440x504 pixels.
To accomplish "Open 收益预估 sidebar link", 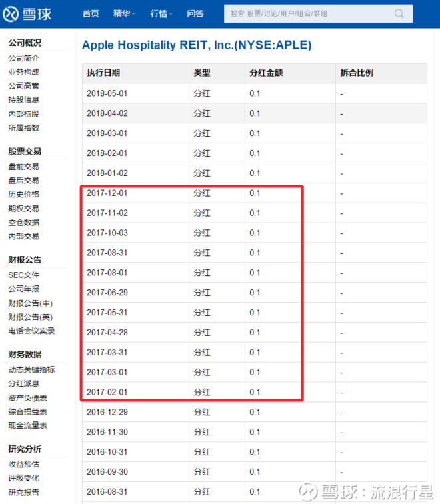I will tap(24, 464).
